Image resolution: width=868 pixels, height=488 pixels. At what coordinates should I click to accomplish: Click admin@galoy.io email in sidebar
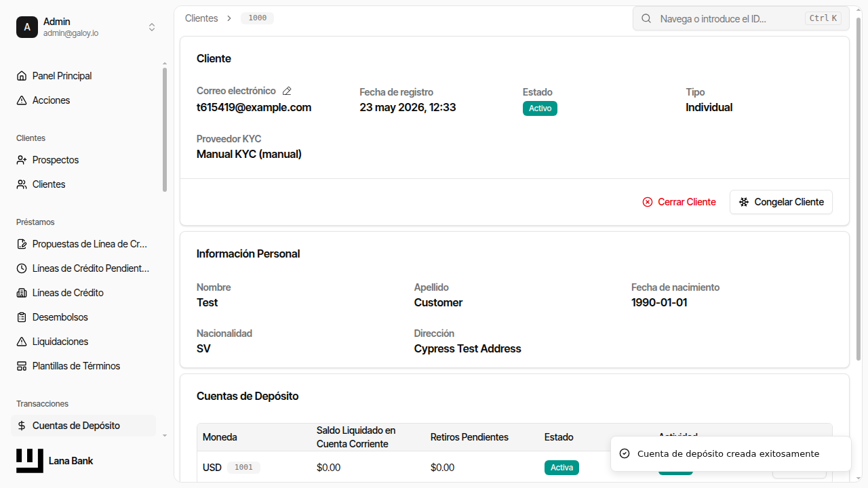(71, 33)
